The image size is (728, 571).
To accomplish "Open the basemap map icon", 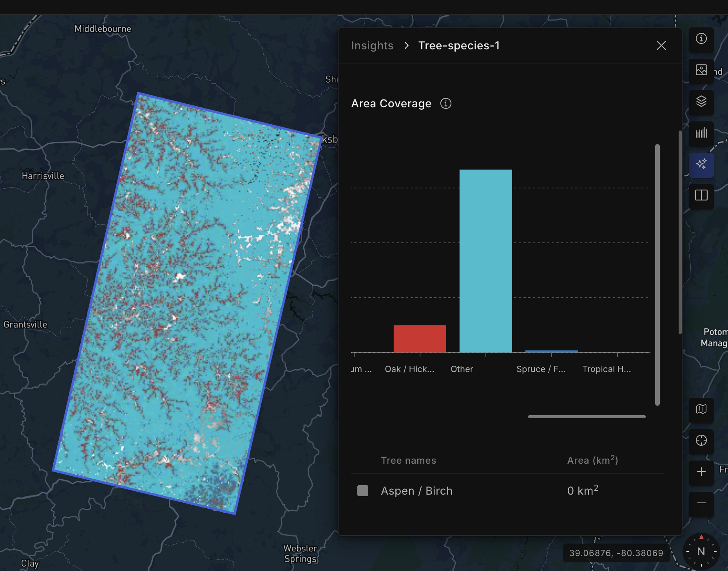I will [x=701, y=409].
